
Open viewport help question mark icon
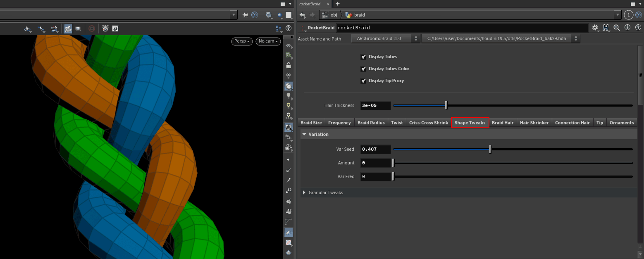289,29
